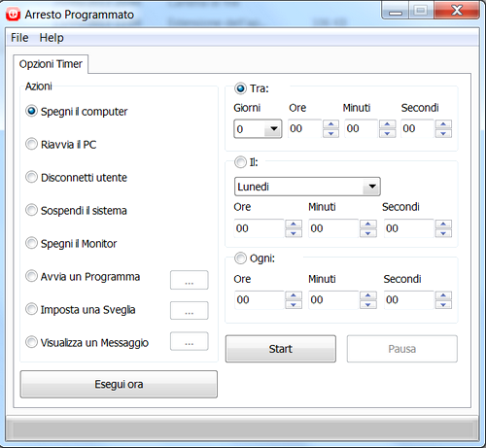This screenshot has height=448, width=486.
Task: Increase Ore value in Ogni section
Action: click(294, 295)
